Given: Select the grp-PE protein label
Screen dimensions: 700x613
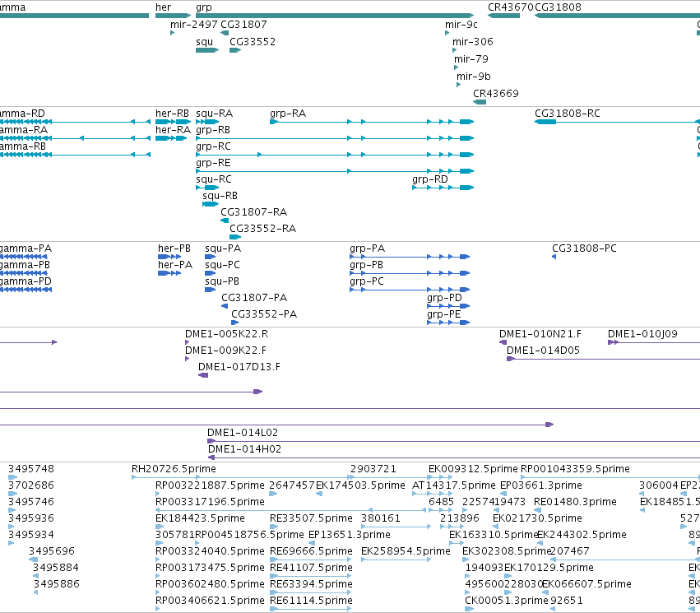Looking at the screenshot, I should click(x=443, y=315).
